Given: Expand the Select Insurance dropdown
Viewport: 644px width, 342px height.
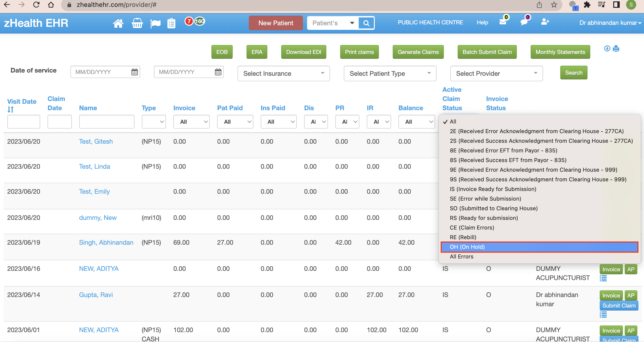Looking at the screenshot, I should tap(283, 73).
